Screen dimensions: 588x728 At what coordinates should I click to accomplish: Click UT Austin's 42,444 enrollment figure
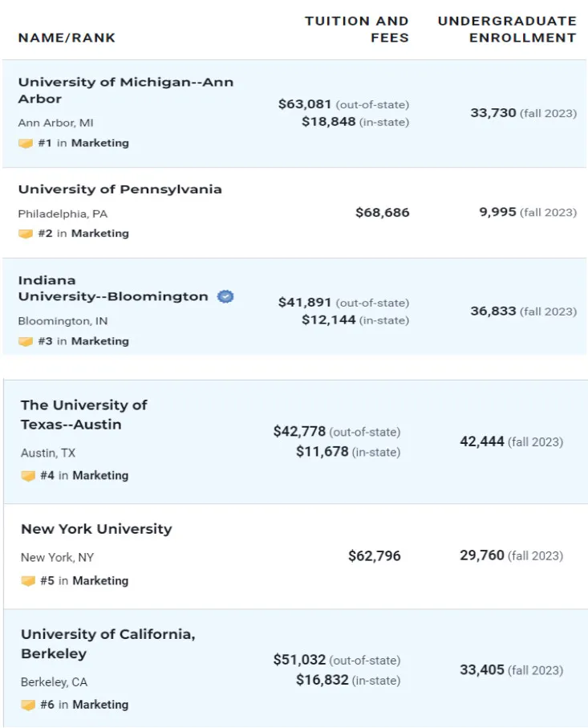(481, 441)
